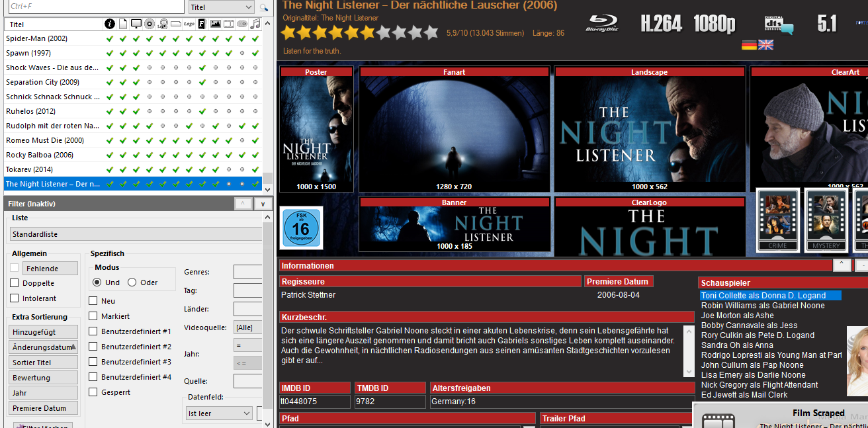This screenshot has width=868, height=428.
Task: Click the Blu-ray Disc source icon
Action: pyautogui.click(x=602, y=24)
